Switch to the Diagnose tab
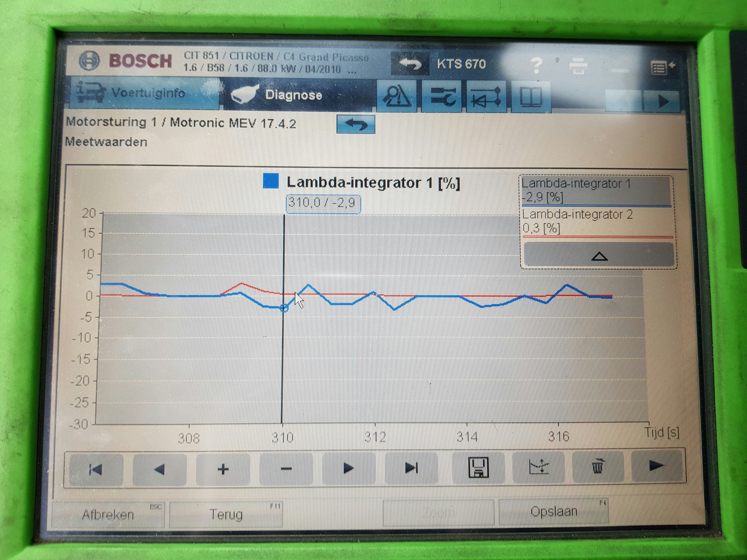The image size is (747, 560). 293,95
